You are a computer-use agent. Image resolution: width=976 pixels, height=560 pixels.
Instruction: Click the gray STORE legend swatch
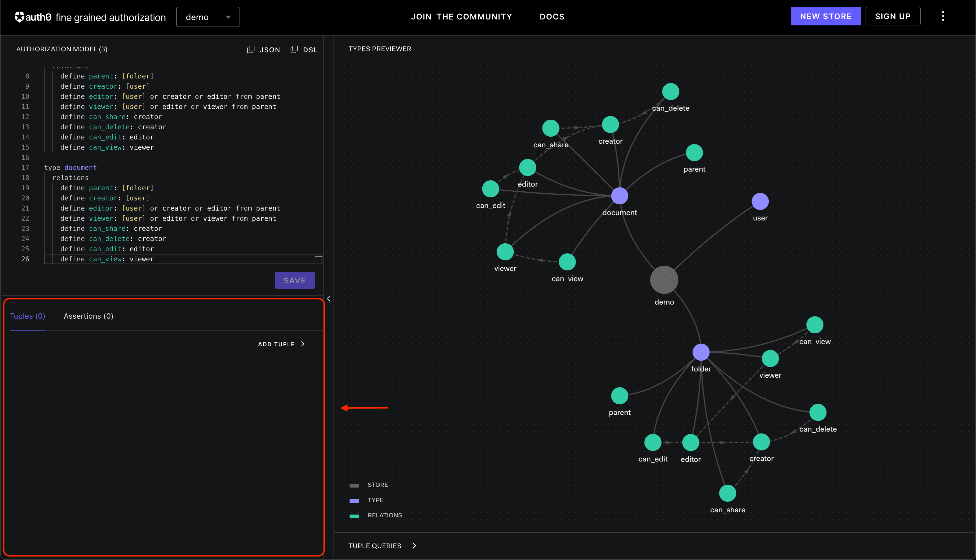354,485
